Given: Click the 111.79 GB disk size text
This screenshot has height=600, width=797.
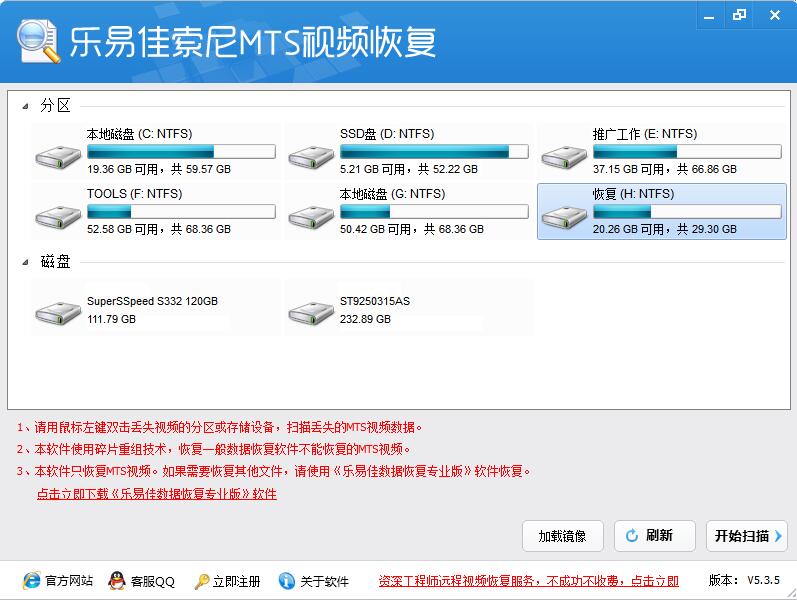Looking at the screenshot, I should point(111,319).
